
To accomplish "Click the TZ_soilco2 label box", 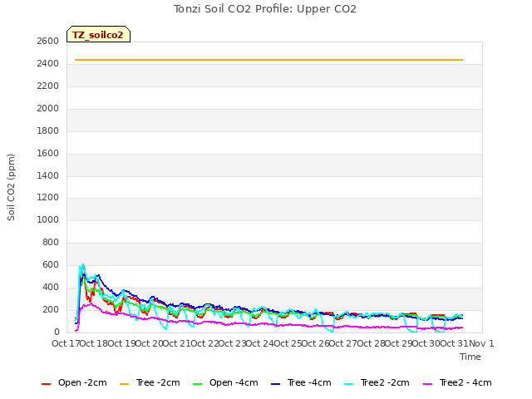I will click(98, 34).
